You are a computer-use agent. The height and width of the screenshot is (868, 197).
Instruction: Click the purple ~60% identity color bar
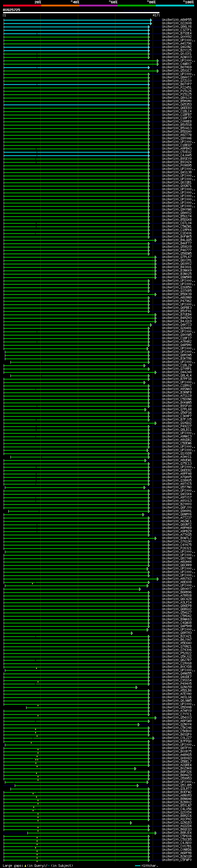99,6
